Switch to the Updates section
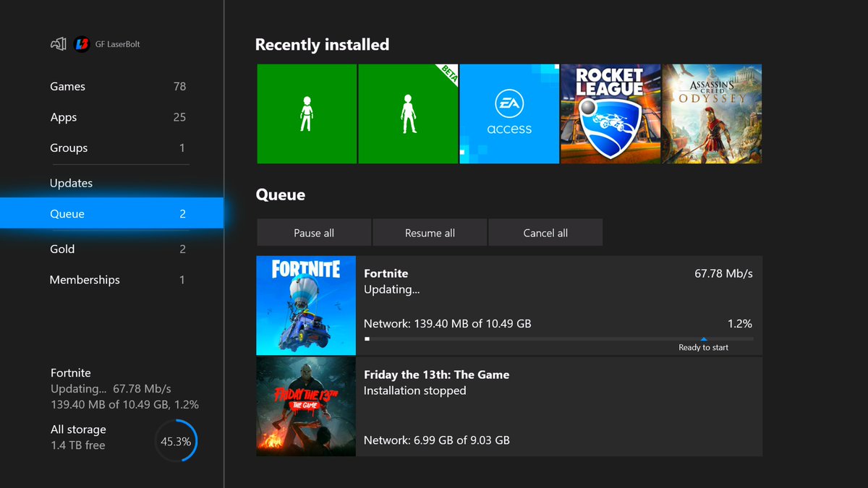Screen dimensions: 868x488 [71, 183]
